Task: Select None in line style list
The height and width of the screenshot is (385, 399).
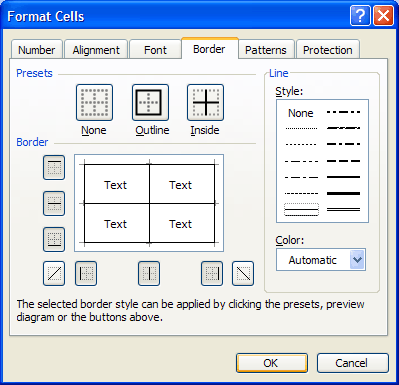Action: [x=301, y=113]
